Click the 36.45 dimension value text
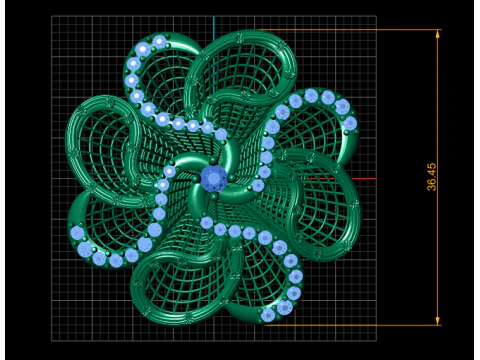Viewport: 480px width, 360px height. point(431,177)
